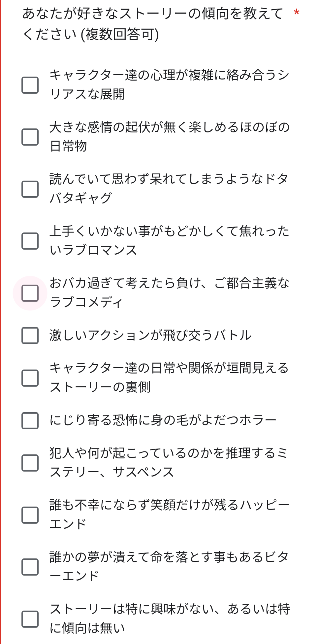318x644 pixels.
Task: Click the label text にじり寄る恐怖に身の毛がよだつホラー
Action: point(163,420)
